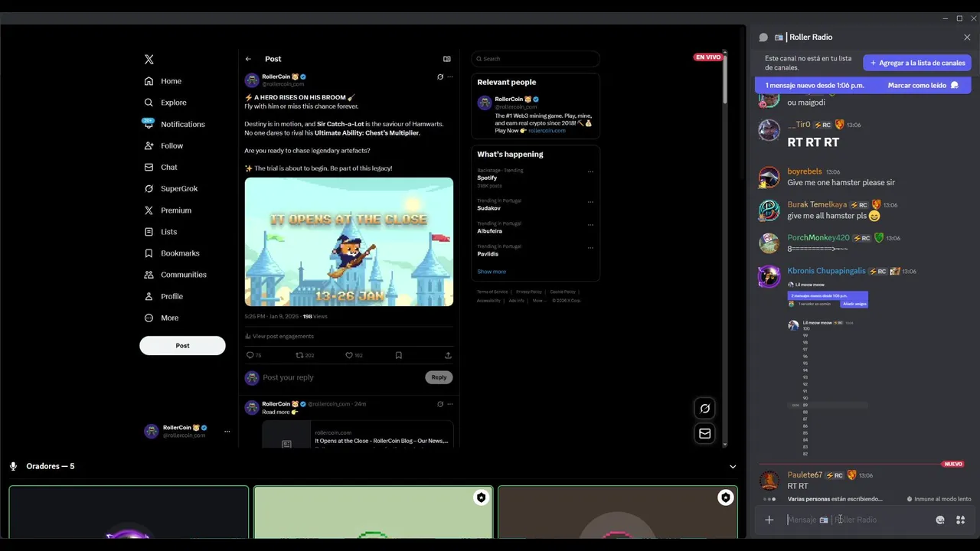Click the floating messages envelope button

point(705,434)
